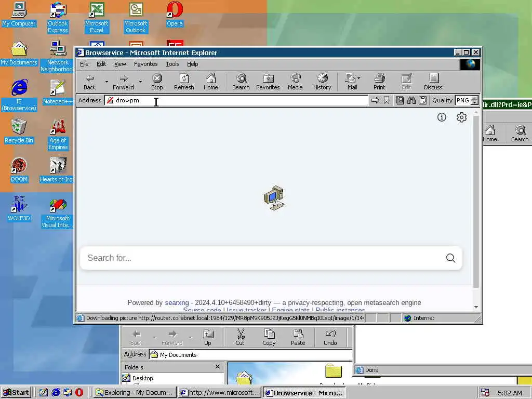Image resolution: width=532 pixels, height=399 pixels.
Task: Select the Age of Empires desktop icon
Action: [x=58, y=135]
